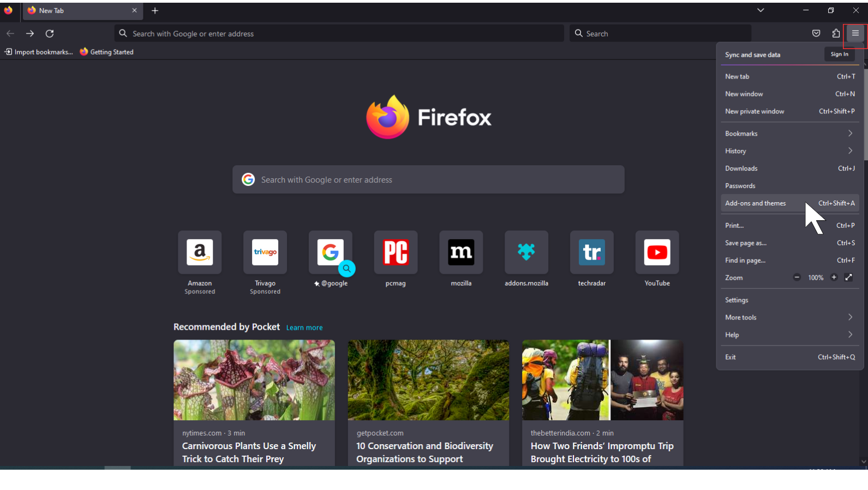The image size is (868, 490).
Task: Open a new tab with plus button
Action: (155, 10)
